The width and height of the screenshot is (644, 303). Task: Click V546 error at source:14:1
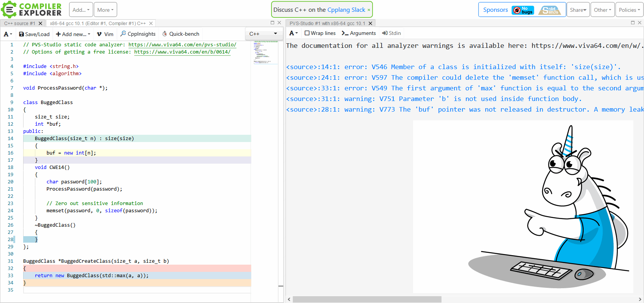pyautogui.click(x=453, y=67)
